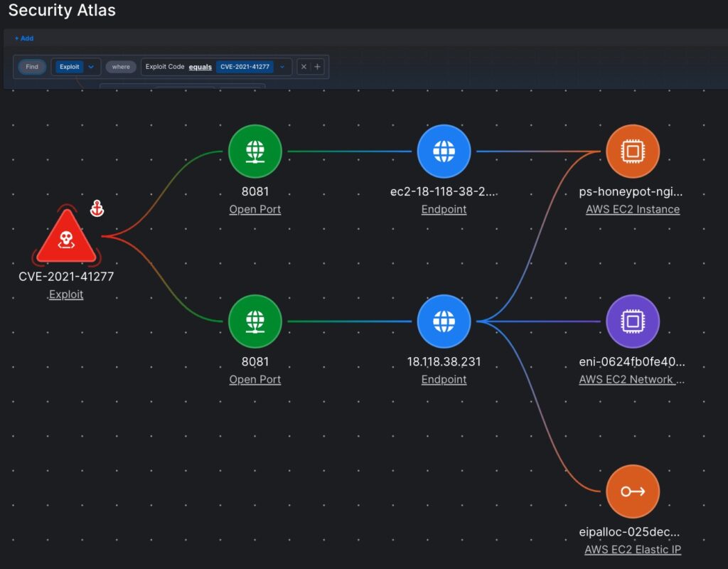This screenshot has height=569, width=728.
Task: Open the 'AWS EC2 Instance' type link
Action: (x=633, y=210)
